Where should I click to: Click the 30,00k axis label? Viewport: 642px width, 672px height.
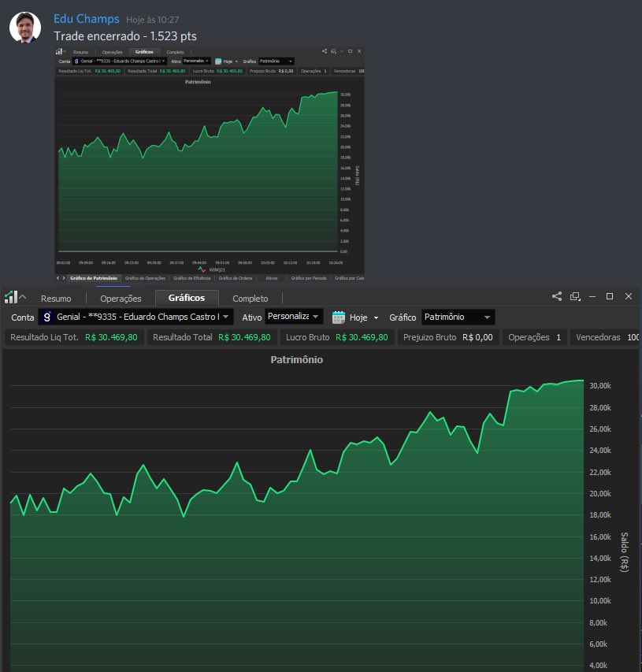[600, 386]
